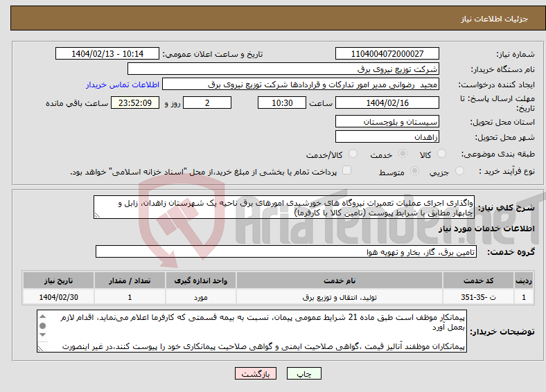The height and width of the screenshot is (392, 546).
Task: Select the کالا/خدمت radio button
Action: click(353, 154)
